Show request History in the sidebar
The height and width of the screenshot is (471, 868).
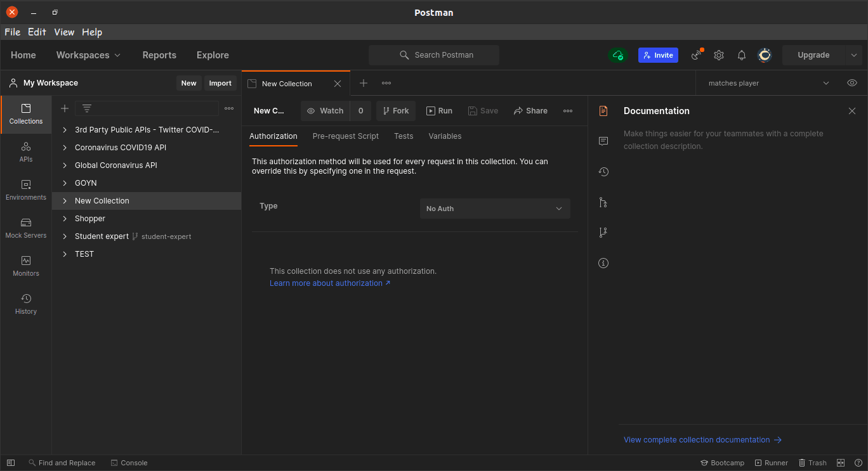click(26, 304)
